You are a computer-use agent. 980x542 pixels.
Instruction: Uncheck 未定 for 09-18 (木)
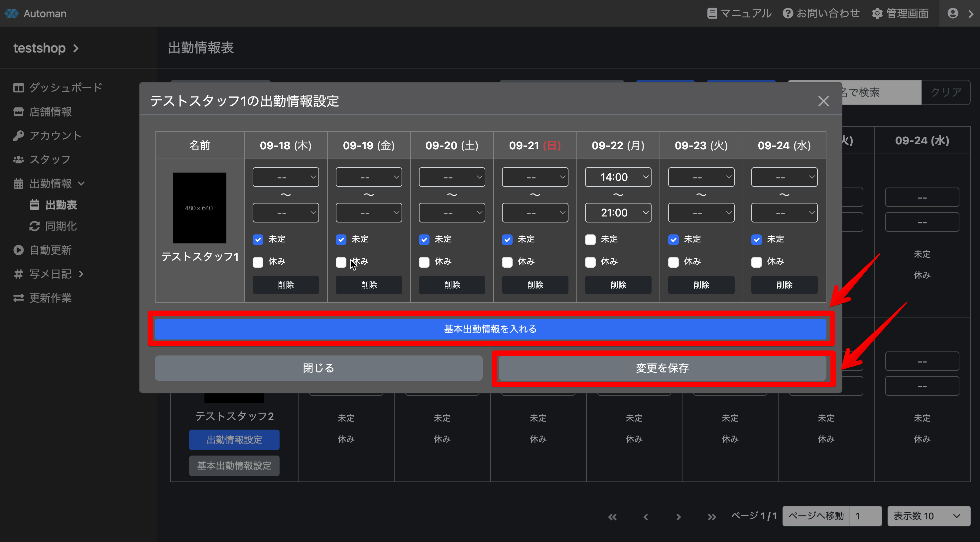pyautogui.click(x=258, y=239)
